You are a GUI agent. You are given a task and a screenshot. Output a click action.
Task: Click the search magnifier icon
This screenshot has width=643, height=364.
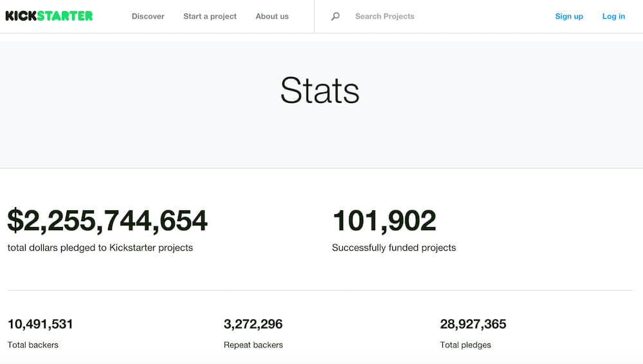(x=336, y=17)
